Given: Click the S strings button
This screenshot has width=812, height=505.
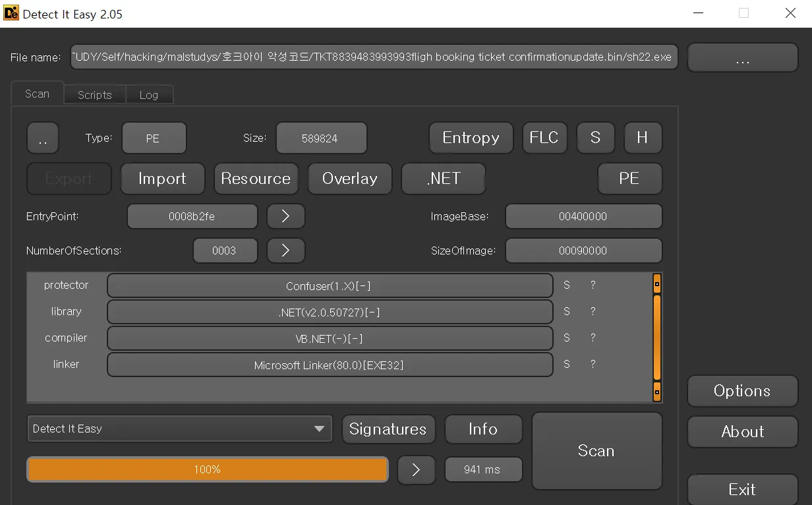Looking at the screenshot, I should click(x=595, y=138).
